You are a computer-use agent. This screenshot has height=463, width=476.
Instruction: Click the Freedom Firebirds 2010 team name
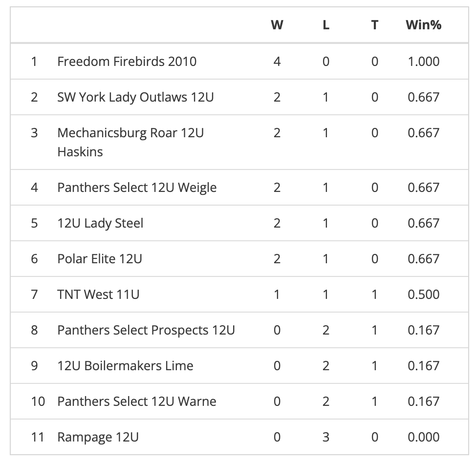(127, 62)
